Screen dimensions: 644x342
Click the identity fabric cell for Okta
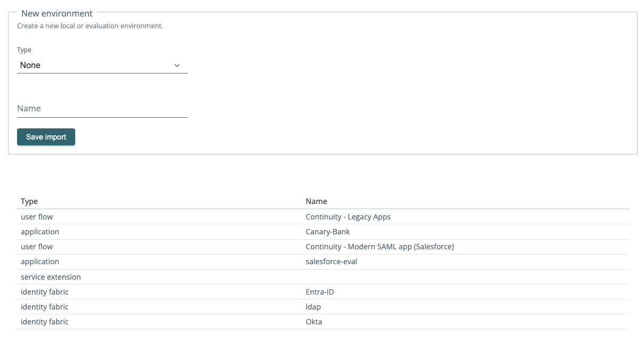point(45,322)
